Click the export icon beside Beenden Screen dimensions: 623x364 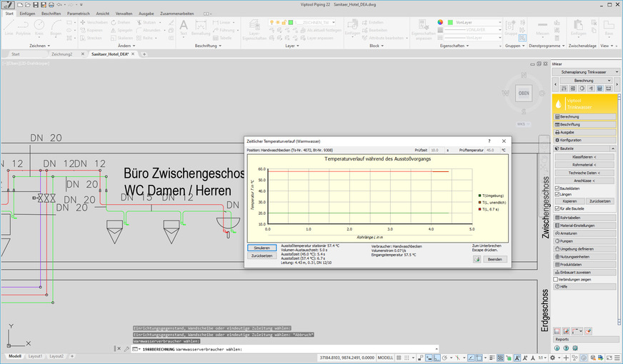[x=477, y=259]
